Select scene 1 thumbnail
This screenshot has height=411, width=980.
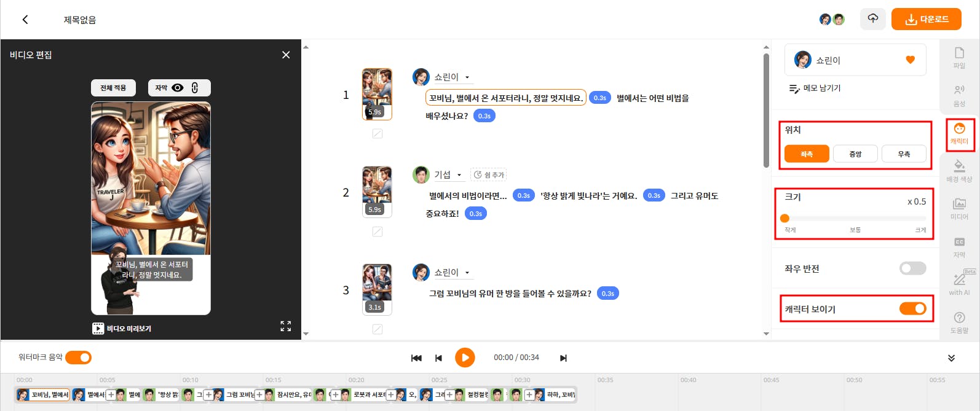[x=377, y=94]
